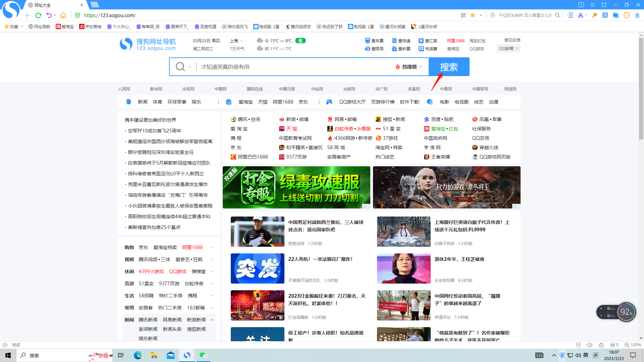Open 百度知道 bookmark

click(x=205, y=26)
